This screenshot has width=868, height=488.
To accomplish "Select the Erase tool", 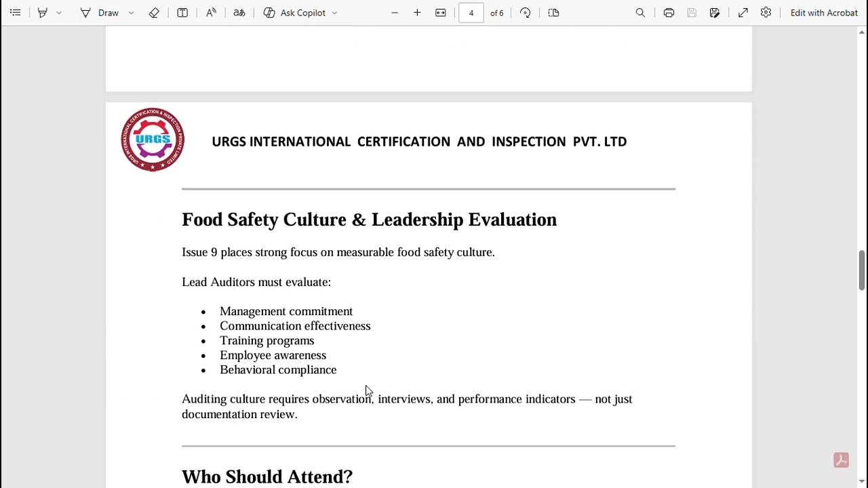I will tap(154, 13).
